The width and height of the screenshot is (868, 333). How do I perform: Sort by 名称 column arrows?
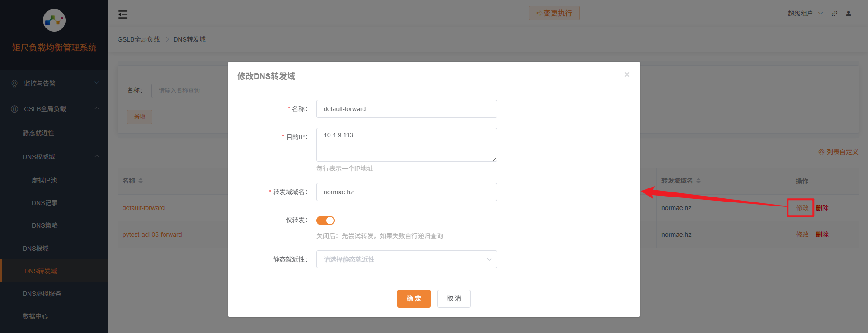point(141,181)
